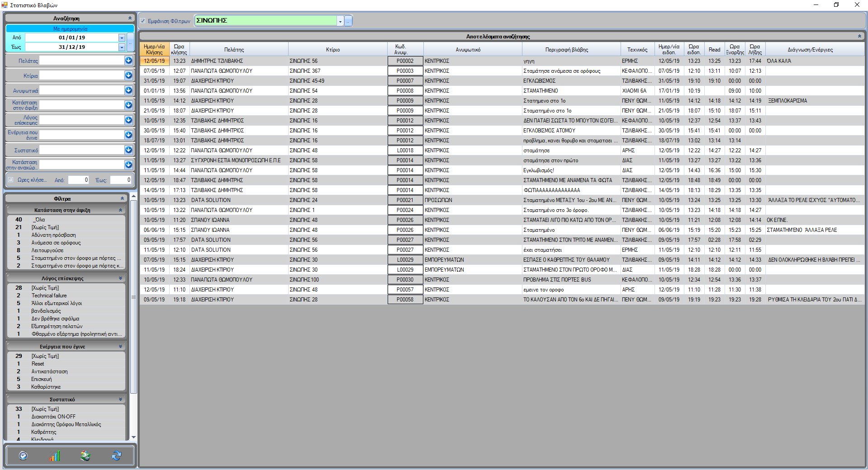Open the ΣΙΝΩΠΗΣ filter combo box dropdown

coord(340,21)
